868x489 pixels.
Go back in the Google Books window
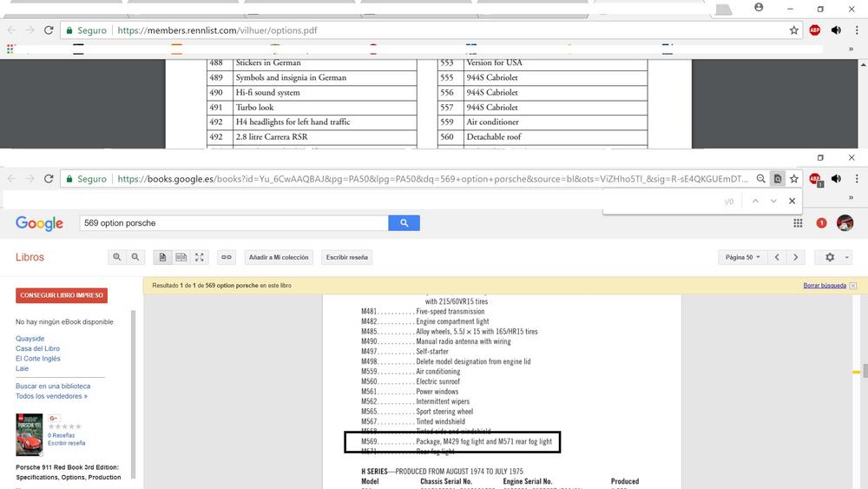click(x=12, y=179)
